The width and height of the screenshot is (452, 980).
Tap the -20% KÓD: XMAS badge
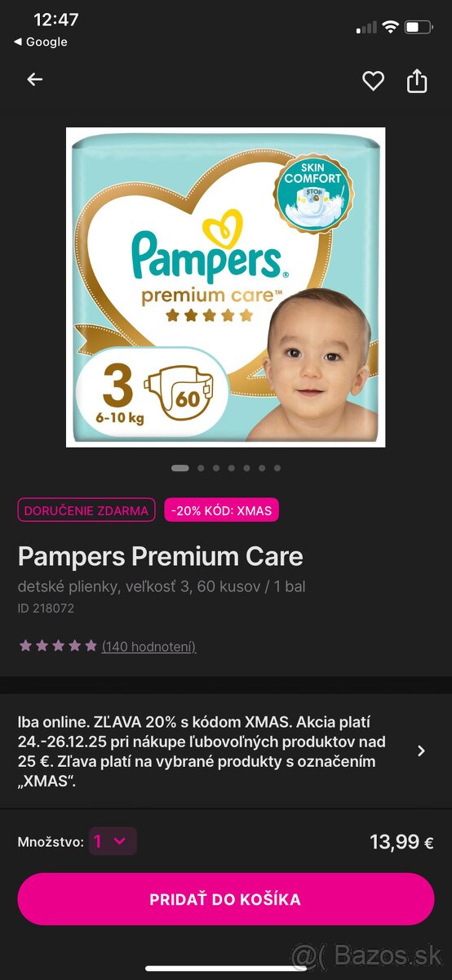pyautogui.click(x=222, y=510)
